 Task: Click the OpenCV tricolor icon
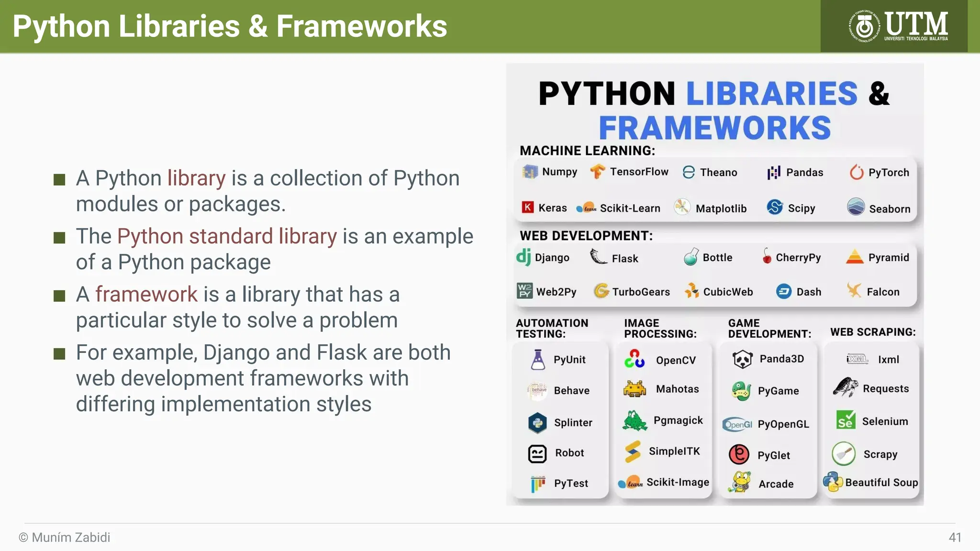[635, 359]
